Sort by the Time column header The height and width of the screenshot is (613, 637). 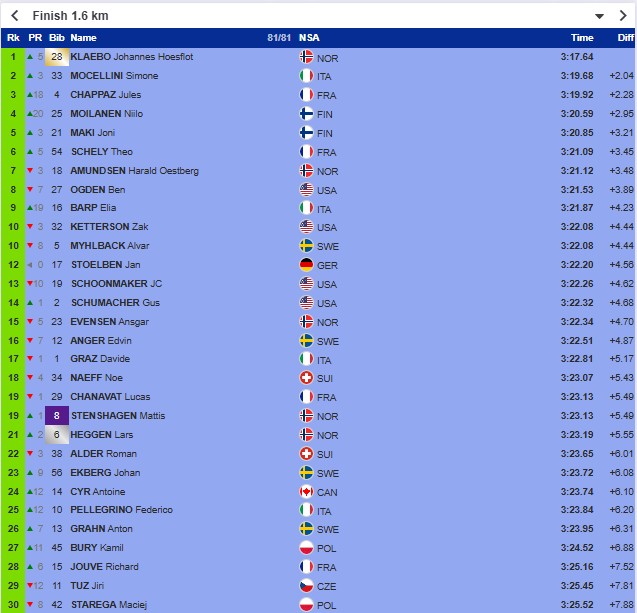[x=581, y=38]
